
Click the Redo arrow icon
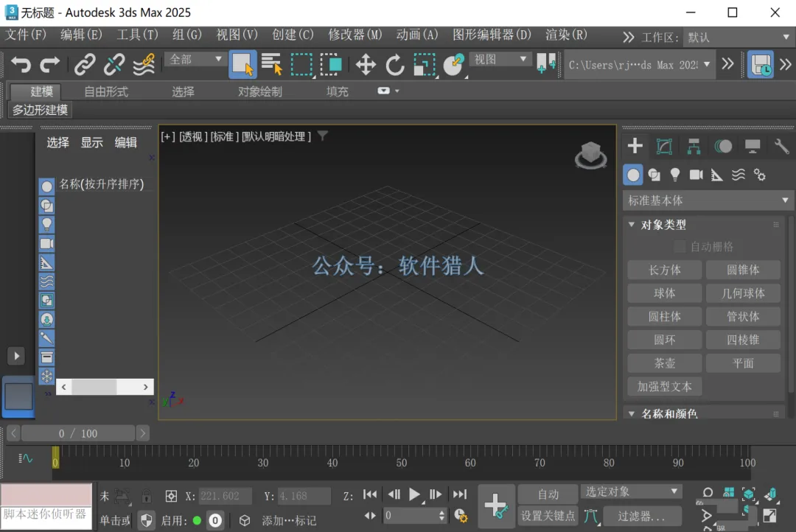(50, 64)
